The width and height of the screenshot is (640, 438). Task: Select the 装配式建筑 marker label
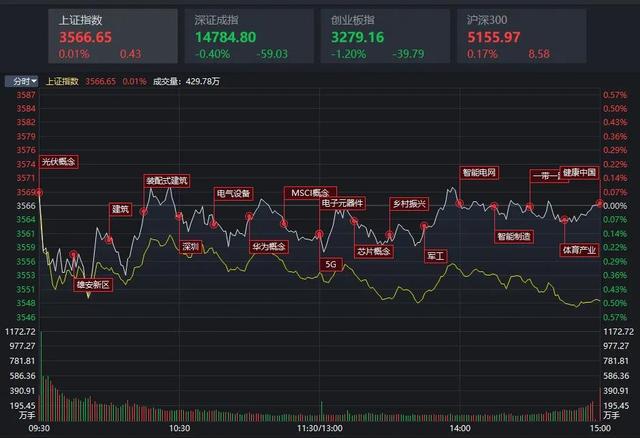point(166,181)
